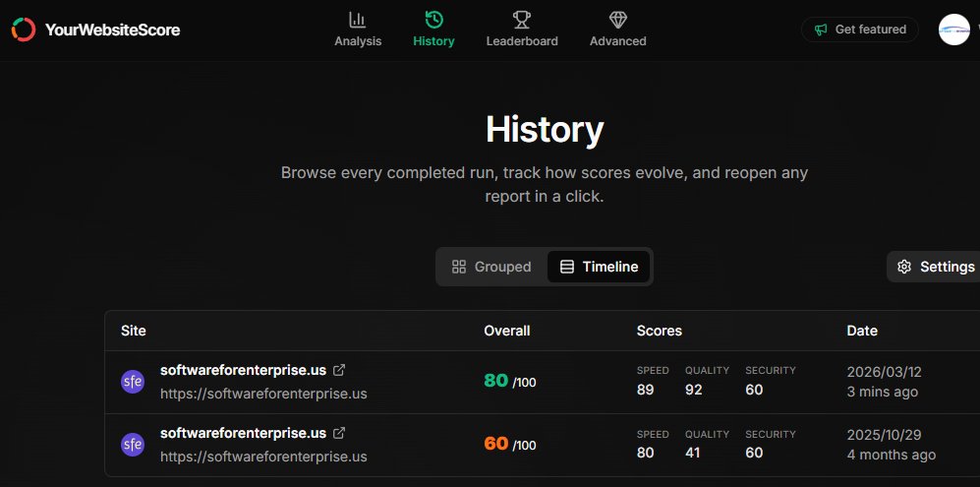
Task: Click the Site column header
Action: tap(133, 331)
